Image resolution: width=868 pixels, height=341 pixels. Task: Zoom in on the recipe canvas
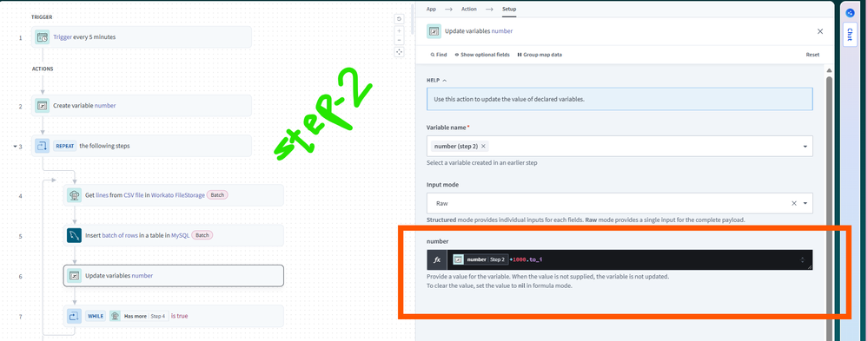[x=399, y=31]
